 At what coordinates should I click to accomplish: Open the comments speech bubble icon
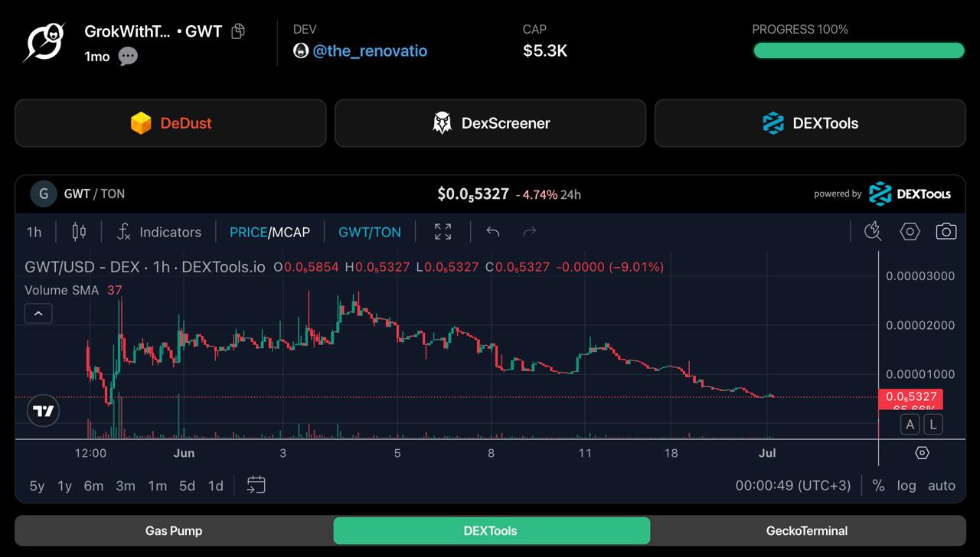(x=128, y=56)
